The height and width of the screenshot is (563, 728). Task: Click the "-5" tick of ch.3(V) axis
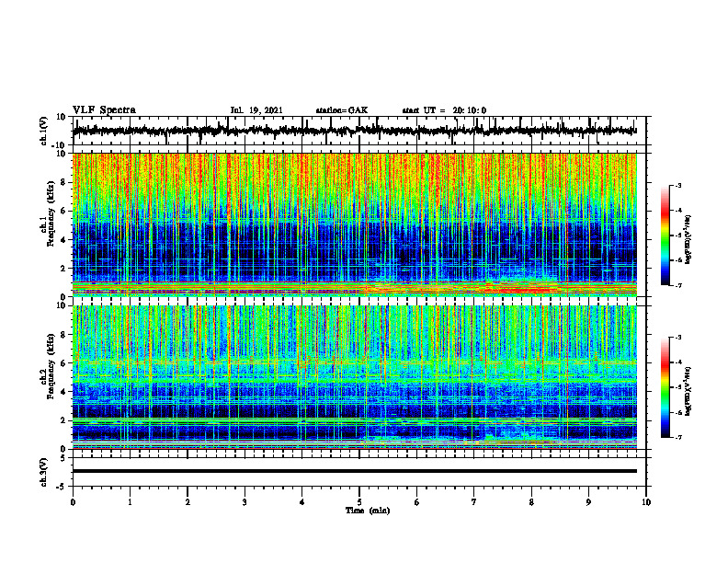coord(63,487)
